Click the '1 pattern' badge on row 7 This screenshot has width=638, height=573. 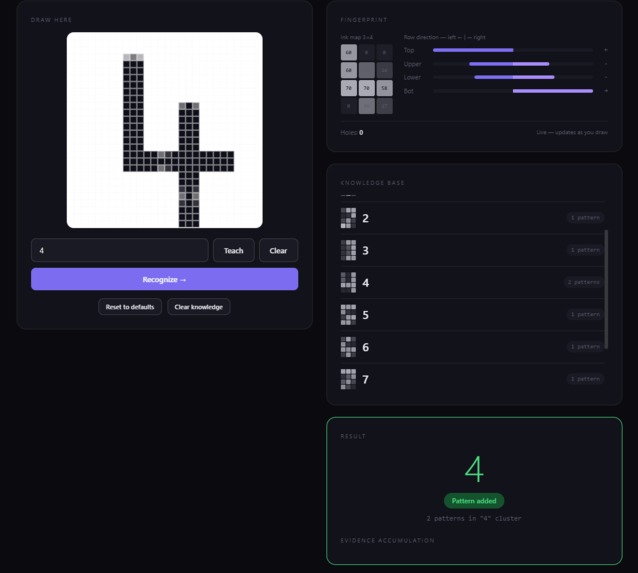coord(586,379)
